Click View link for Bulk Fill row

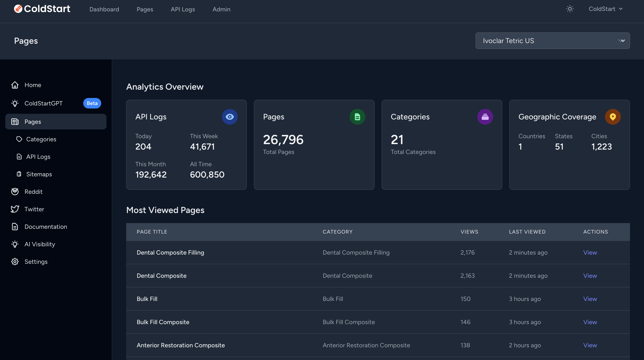tap(590, 299)
